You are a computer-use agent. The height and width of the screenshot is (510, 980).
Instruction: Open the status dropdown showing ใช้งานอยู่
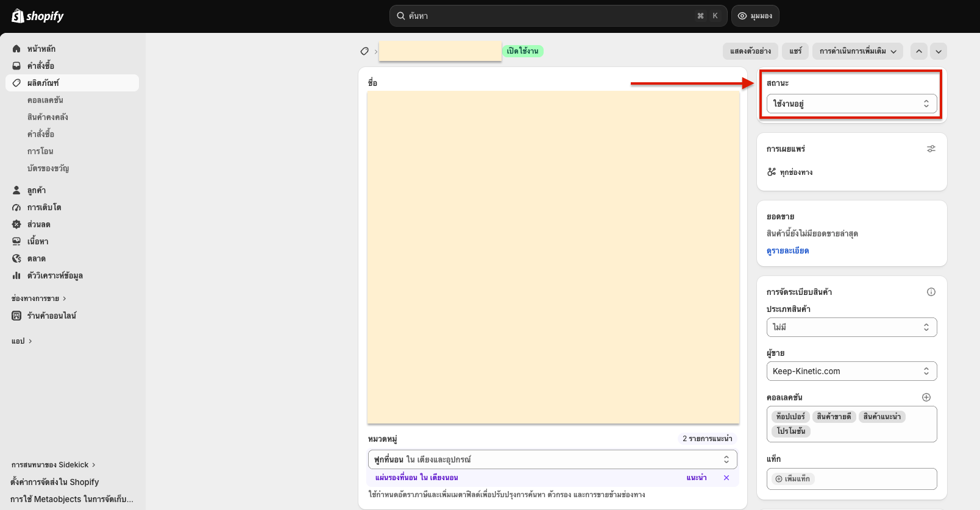tap(851, 104)
